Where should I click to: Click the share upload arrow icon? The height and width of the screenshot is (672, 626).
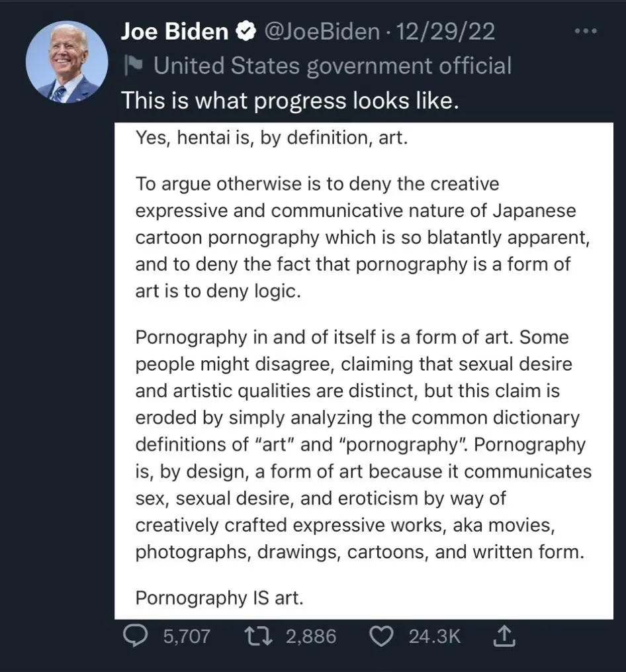(504, 637)
